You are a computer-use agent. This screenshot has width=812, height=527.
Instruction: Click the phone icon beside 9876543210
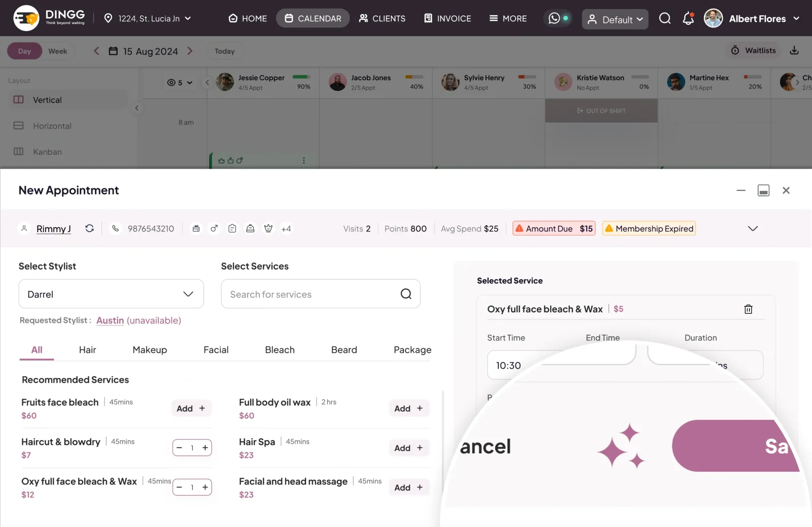pos(116,228)
